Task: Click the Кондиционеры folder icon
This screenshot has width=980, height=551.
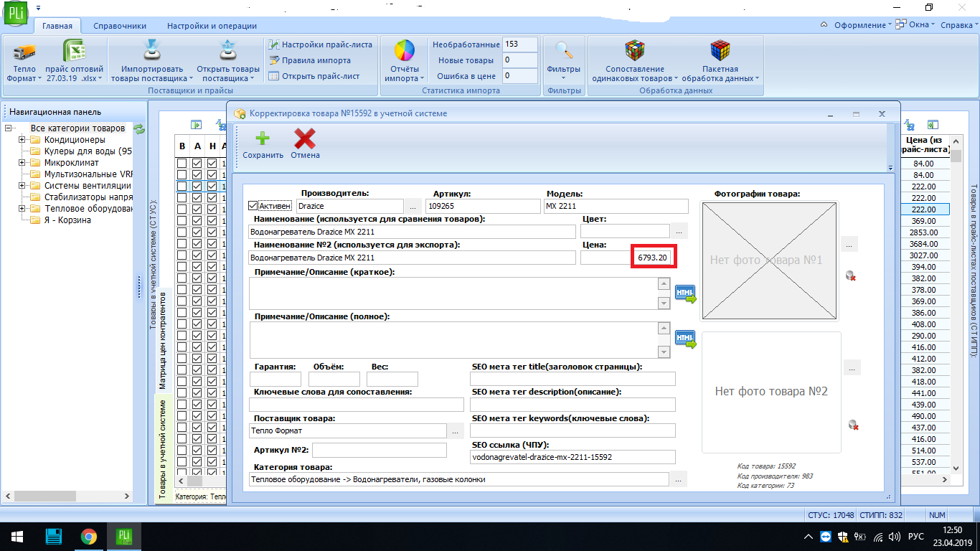Action: tap(35, 140)
